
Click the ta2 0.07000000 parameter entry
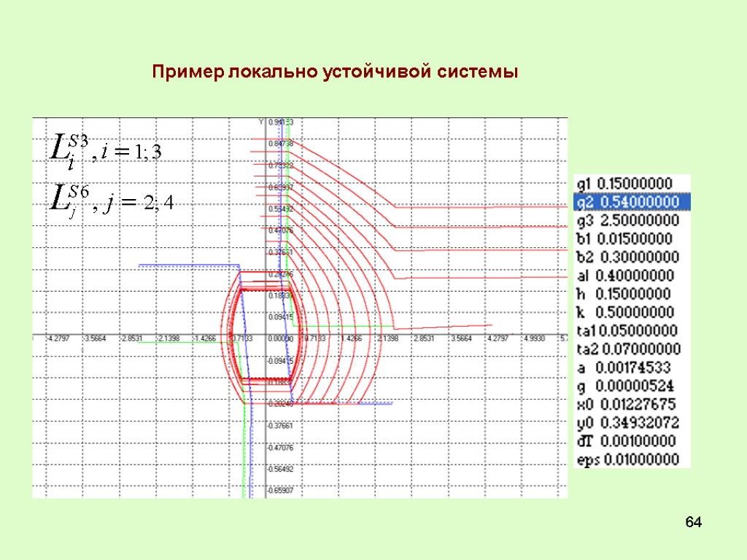point(629,349)
